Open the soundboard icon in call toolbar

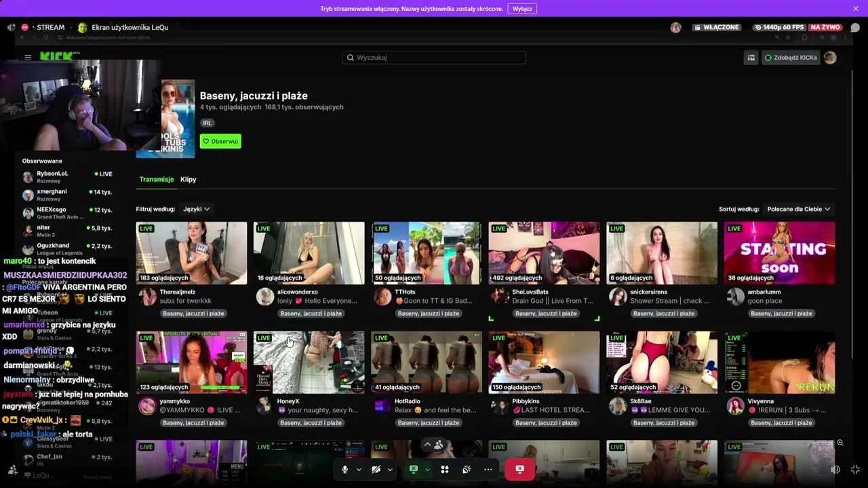click(x=467, y=469)
